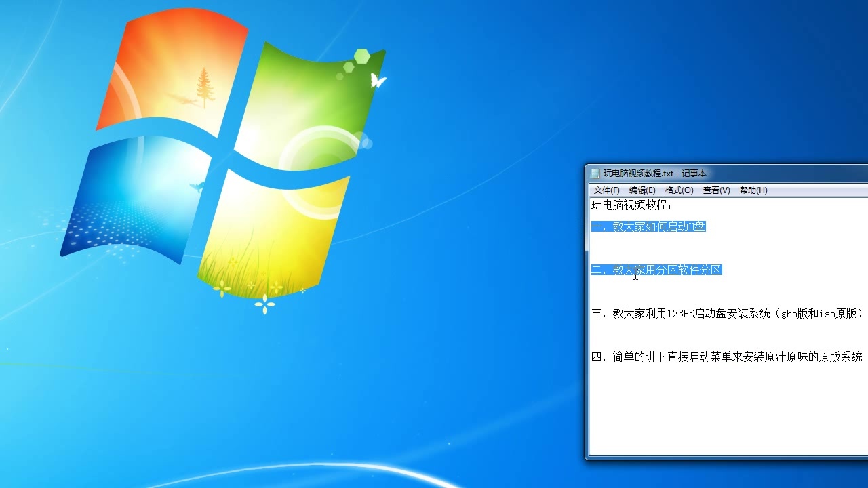868x488 pixels.
Task: Open the 查看(V) menu in Notepad
Action: pos(717,190)
